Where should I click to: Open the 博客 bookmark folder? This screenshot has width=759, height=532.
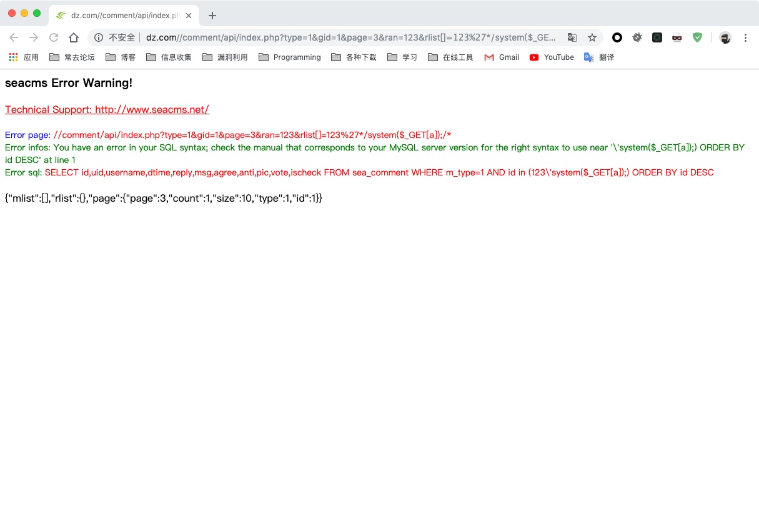pos(121,57)
